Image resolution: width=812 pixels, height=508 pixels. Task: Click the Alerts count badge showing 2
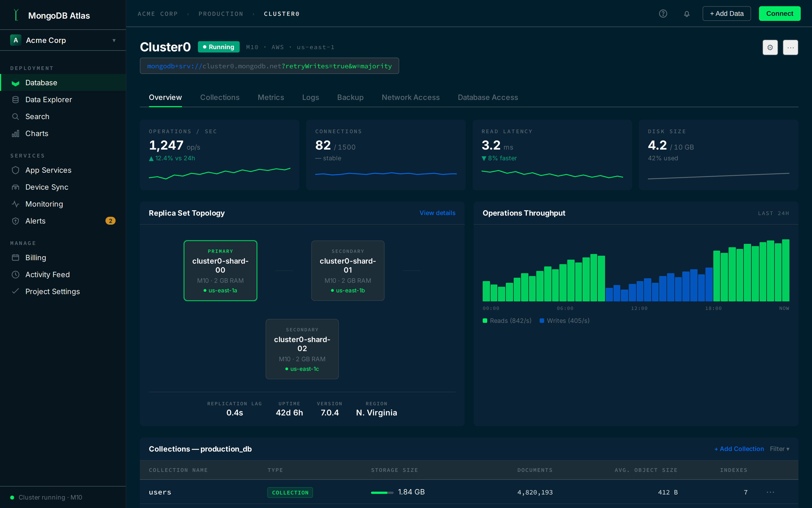(111, 221)
